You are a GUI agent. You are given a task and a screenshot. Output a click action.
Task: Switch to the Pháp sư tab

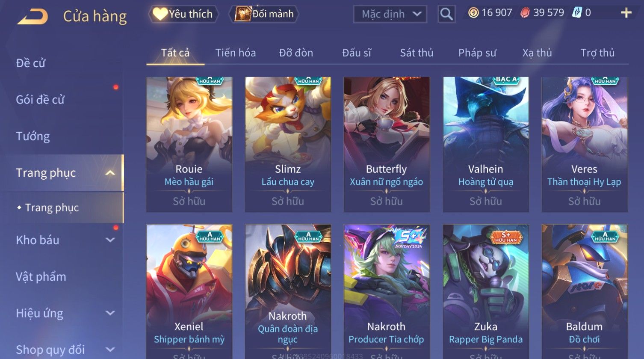coord(477,53)
